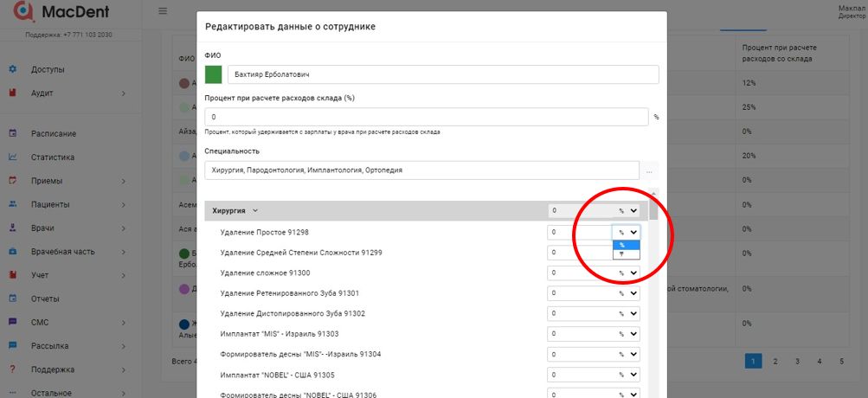Click the Аудит sidebar icon
Image resolution: width=868 pixels, height=398 pixels.
click(13, 93)
